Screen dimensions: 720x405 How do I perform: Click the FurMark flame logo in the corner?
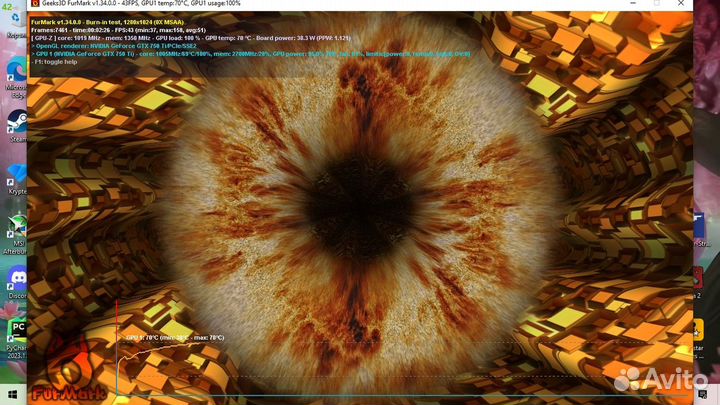pyautogui.click(x=58, y=368)
